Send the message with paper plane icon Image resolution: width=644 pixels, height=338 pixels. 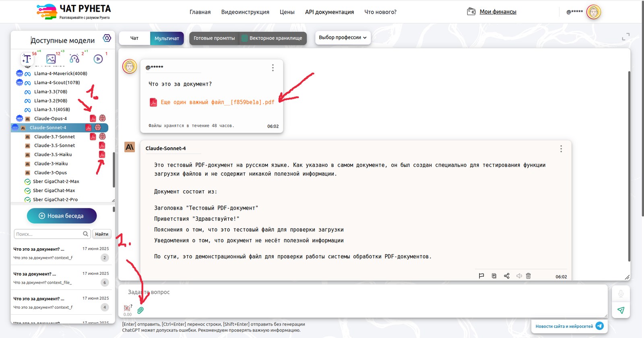point(621,310)
